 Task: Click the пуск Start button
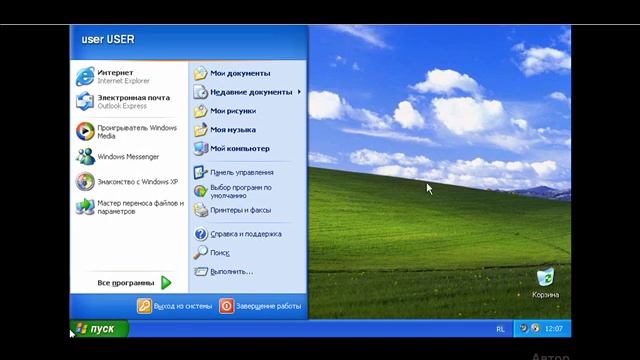pos(100,329)
